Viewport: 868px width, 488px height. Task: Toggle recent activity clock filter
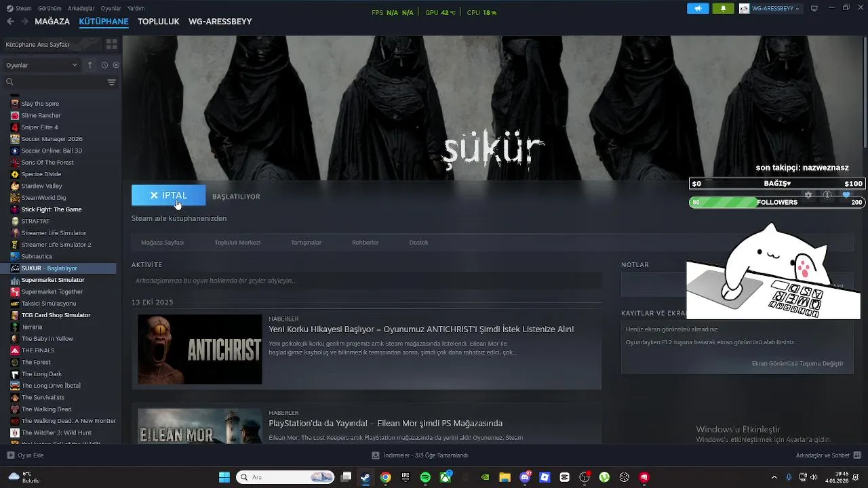pos(104,65)
